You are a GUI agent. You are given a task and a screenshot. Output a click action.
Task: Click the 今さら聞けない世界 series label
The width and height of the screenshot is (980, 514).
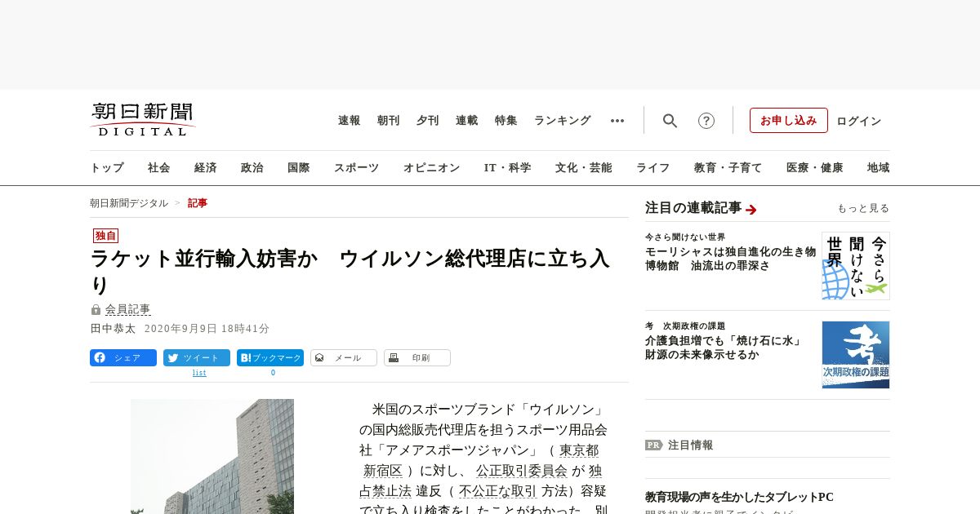click(684, 237)
